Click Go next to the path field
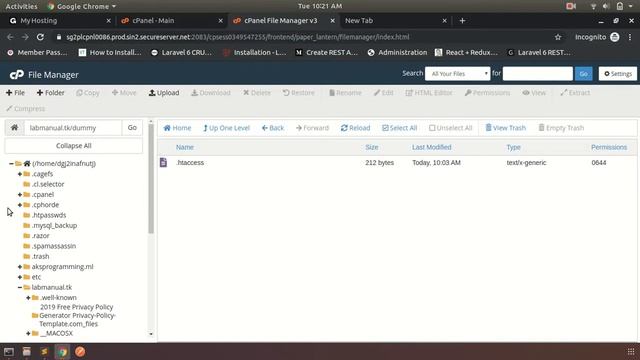This screenshot has width=640, height=360. 132,128
